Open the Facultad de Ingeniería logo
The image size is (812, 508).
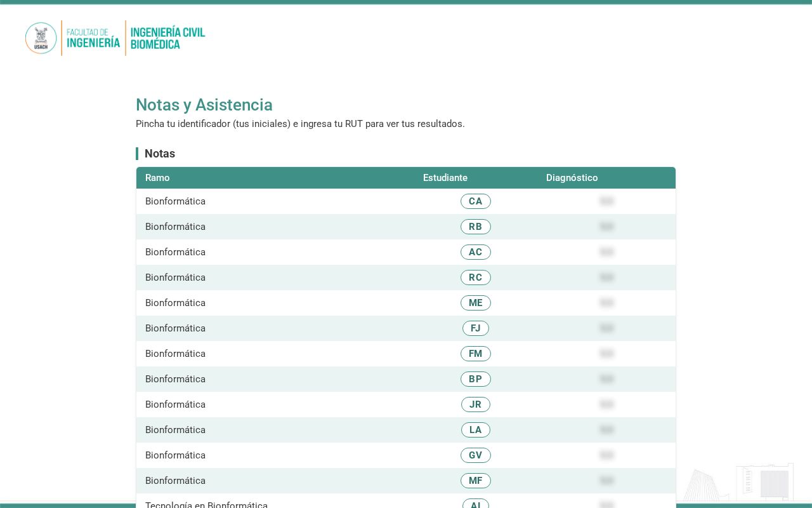[93, 38]
